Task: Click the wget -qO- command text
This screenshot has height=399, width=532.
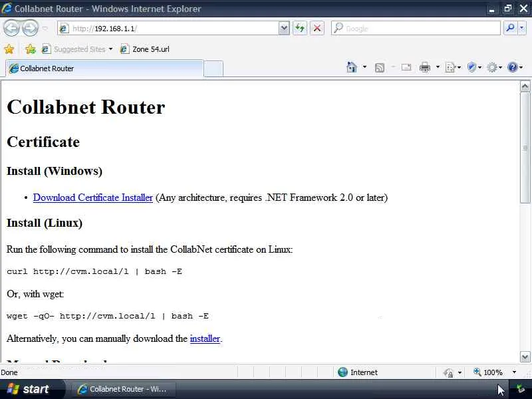Action: [x=108, y=316]
